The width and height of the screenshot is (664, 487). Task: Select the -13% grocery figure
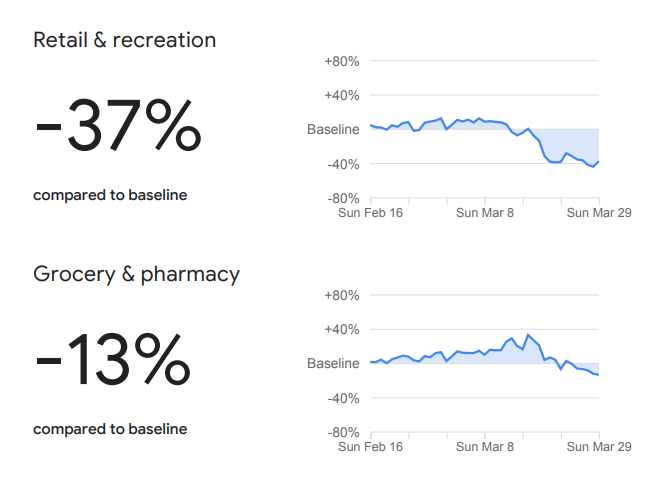point(112,361)
